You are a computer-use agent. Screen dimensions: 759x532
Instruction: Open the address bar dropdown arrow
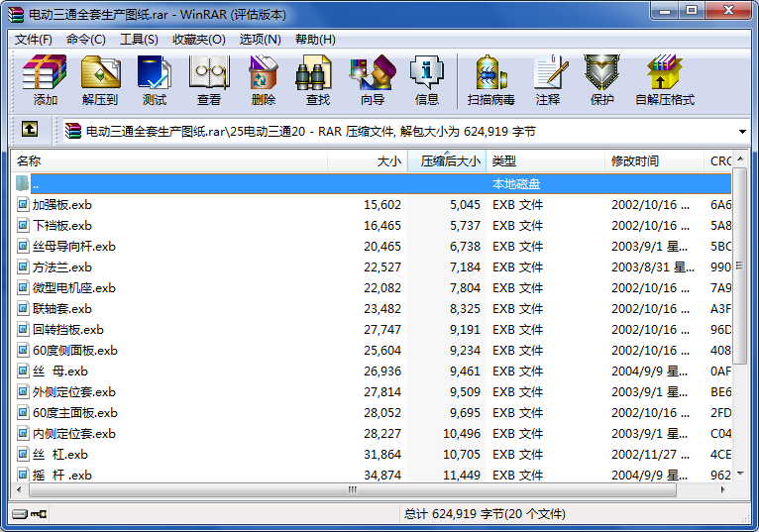coord(742,131)
